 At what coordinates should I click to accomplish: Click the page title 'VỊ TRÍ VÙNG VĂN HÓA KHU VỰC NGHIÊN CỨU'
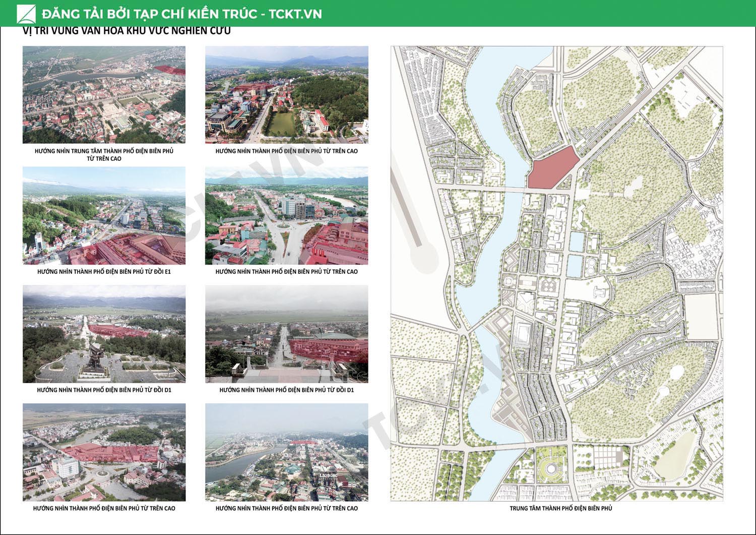(x=127, y=31)
